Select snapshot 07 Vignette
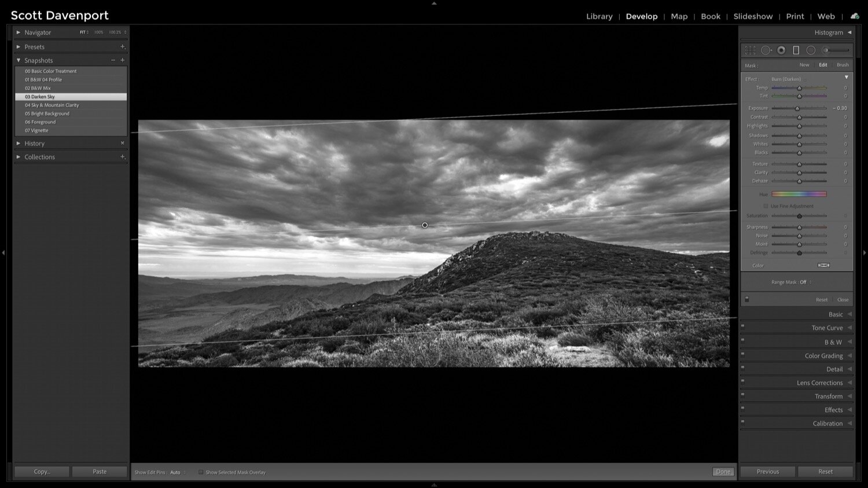The height and width of the screenshot is (488, 868). point(71,131)
